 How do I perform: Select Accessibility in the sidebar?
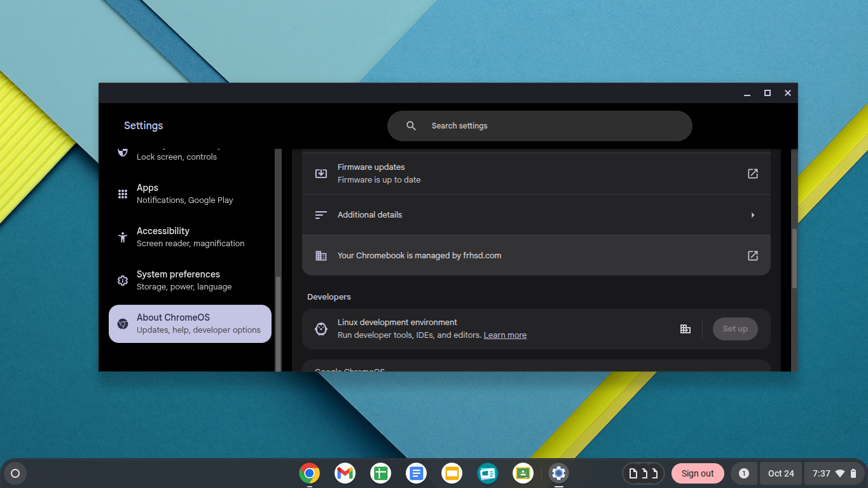click(189, 237)
